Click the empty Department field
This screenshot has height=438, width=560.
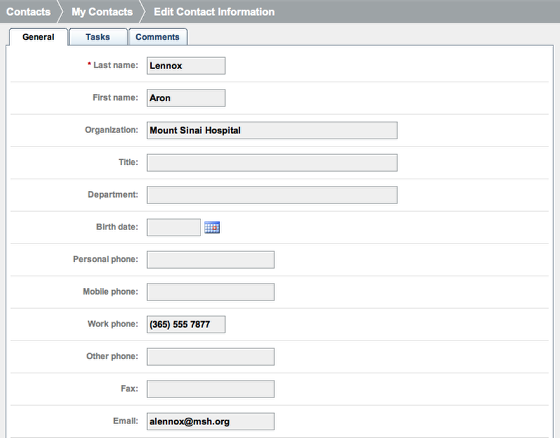(x=272, y=195)
